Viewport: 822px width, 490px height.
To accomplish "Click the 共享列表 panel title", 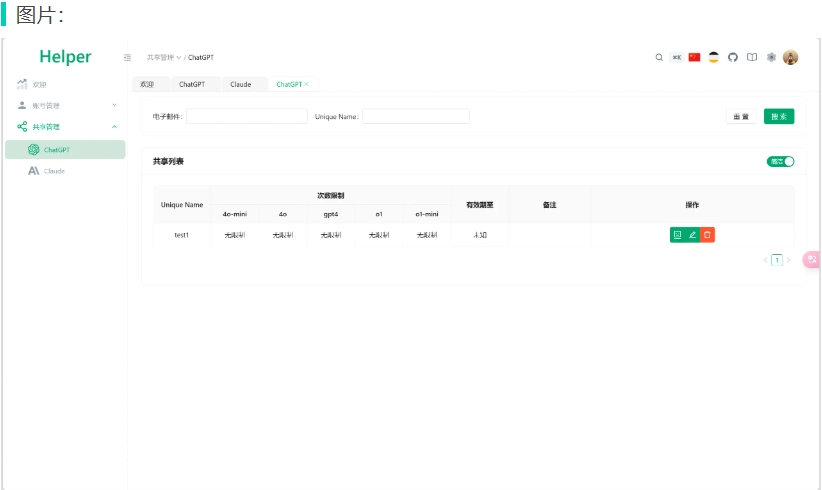I will 168,161.
